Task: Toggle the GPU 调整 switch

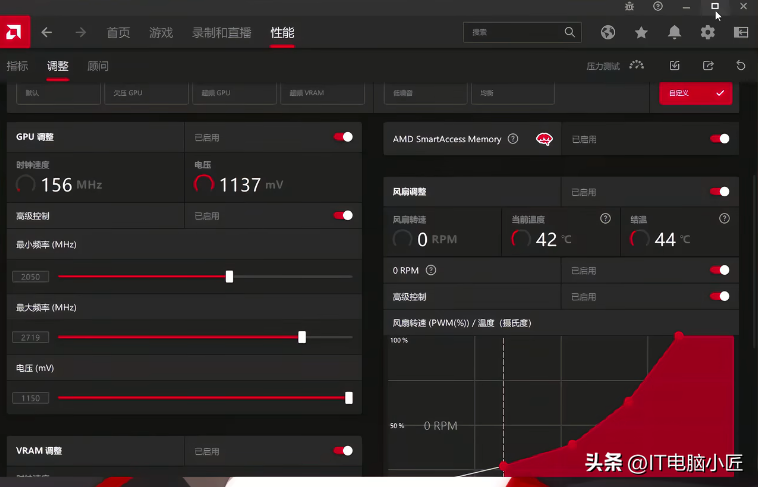Action: (x=343, y=137)
